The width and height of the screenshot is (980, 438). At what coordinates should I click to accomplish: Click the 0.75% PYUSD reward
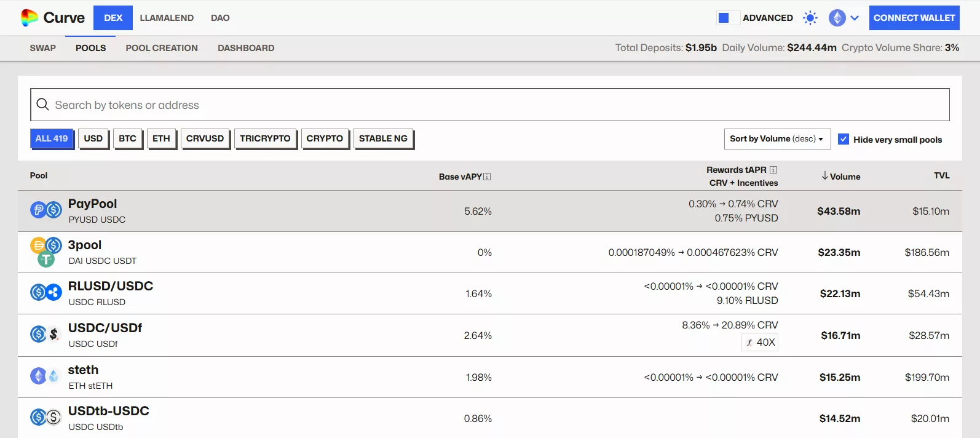(x=746, y=218)
